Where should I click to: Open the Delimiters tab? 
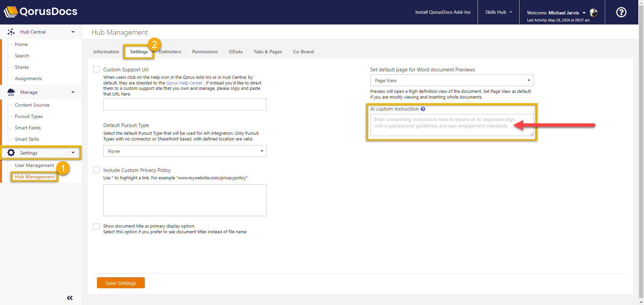[x=170, y=52]
